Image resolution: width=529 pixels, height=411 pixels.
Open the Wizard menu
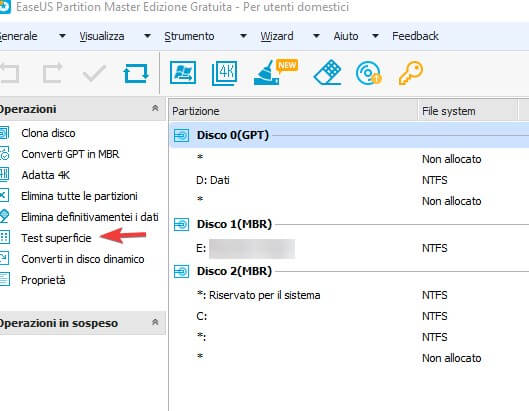(277, 36)
